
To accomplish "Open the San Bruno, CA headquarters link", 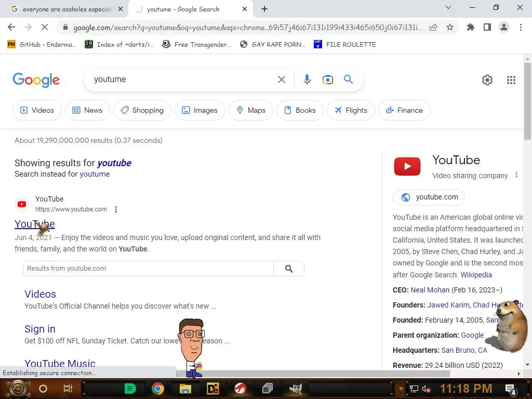I will tap(464, 350).
